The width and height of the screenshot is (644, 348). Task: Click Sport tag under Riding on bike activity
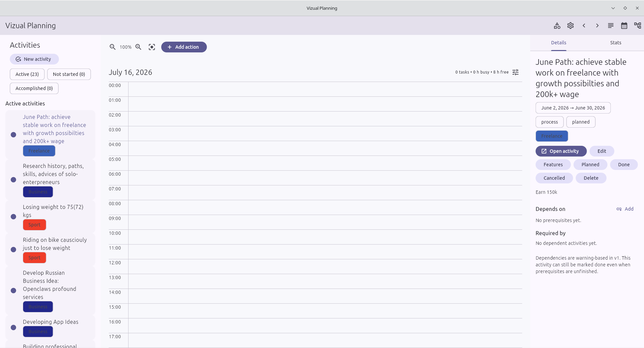(x=34, y=258)
